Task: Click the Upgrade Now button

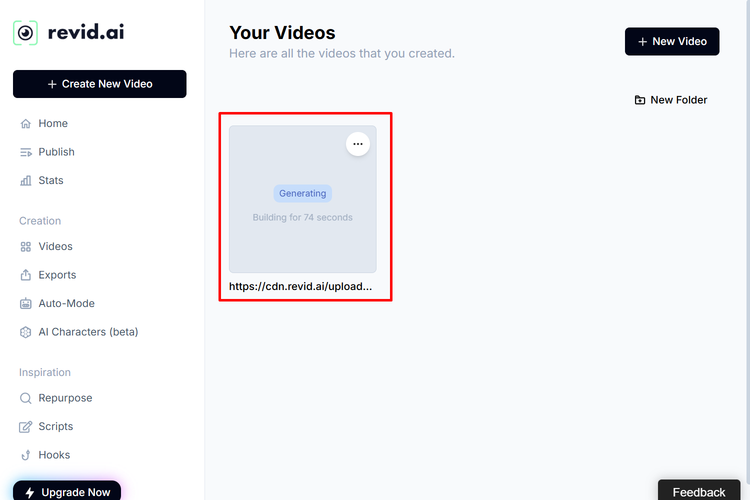Action: click(67, 491)
